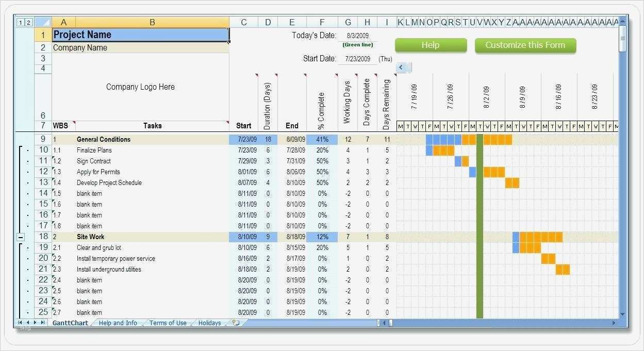Select column C header
The width and height of the screenshot is (644, 351).
pyautogui.click(x=244, y=22)
